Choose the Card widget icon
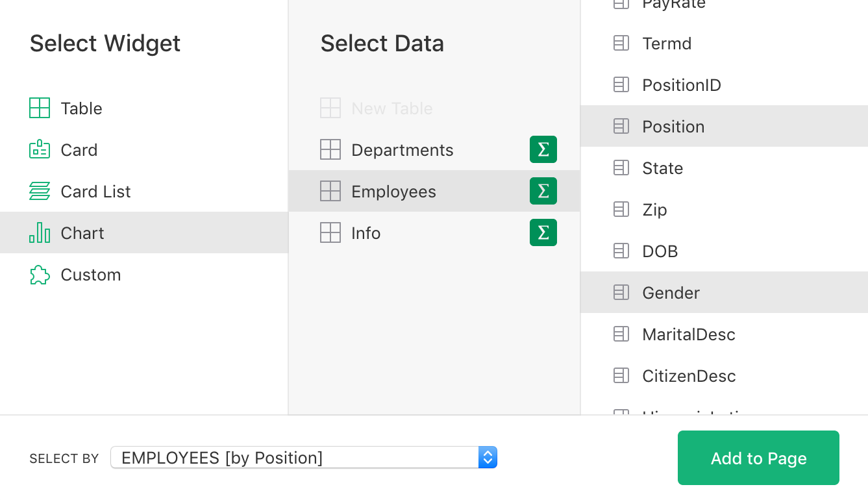This screenshot has width=868, height=500. (x=40, y=149)
